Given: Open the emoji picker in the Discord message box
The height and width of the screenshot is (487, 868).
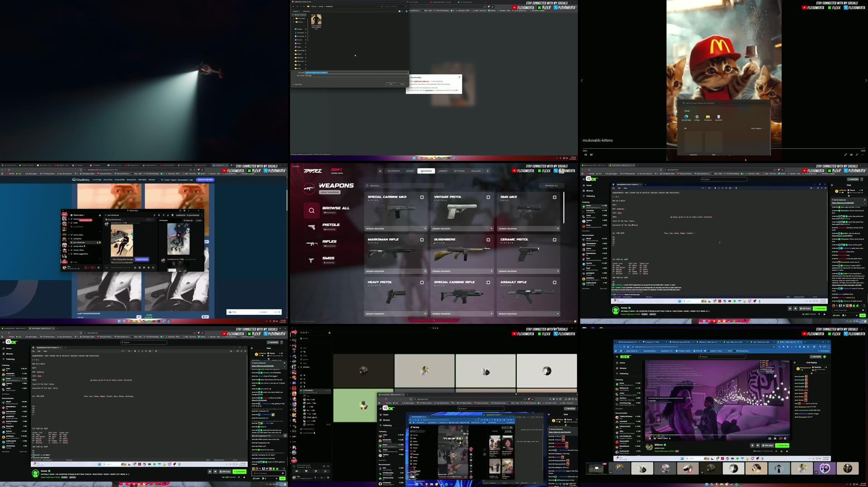Looking at the screenshot, I should click(149, 268).
